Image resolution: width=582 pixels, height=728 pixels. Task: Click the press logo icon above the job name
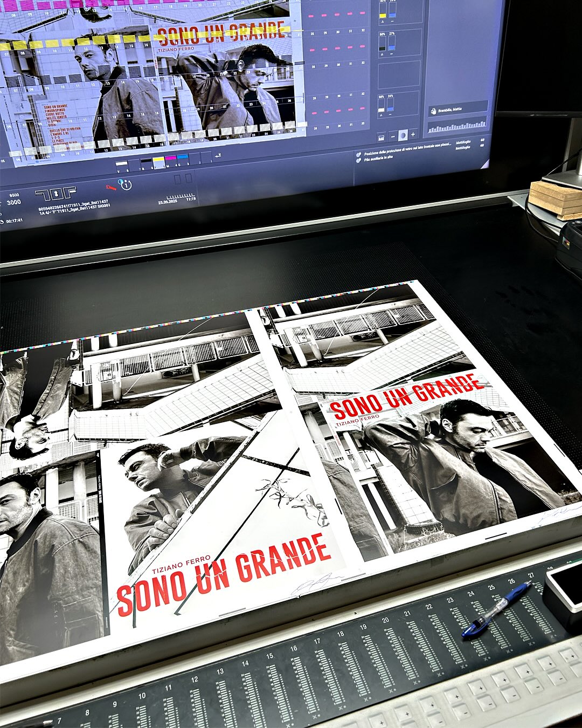(x=56, y=194)
